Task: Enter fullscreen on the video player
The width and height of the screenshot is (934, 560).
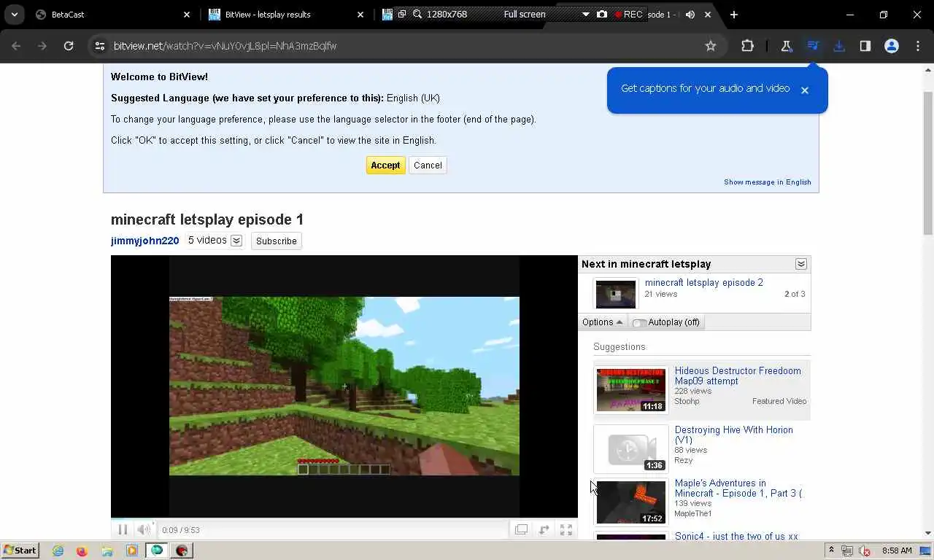Action: coord(566,530)
